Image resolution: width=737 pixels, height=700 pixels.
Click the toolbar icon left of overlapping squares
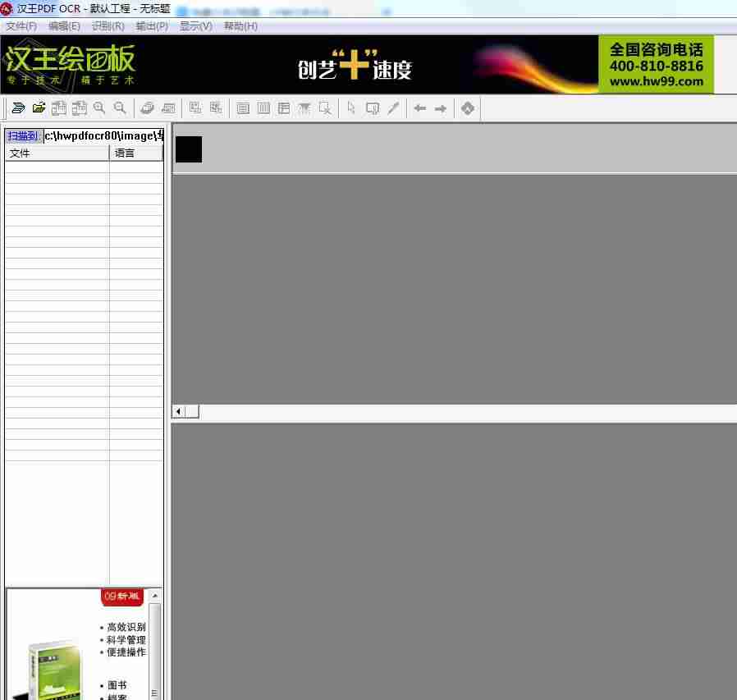[168, 108]
